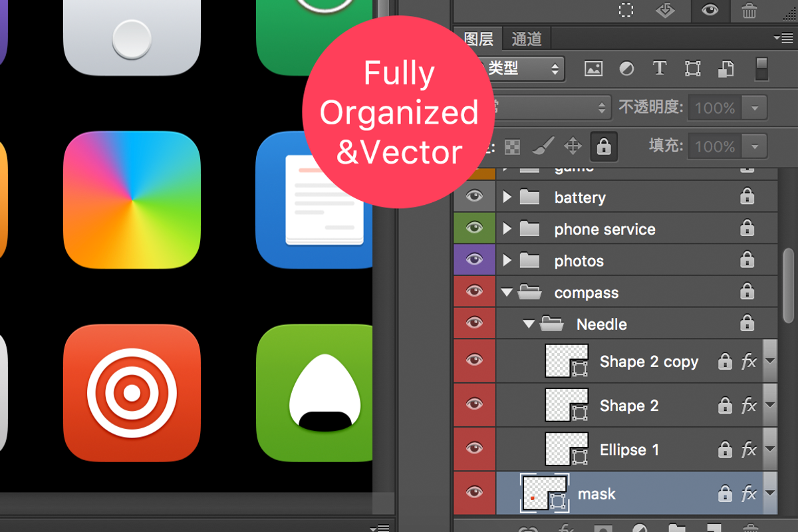Expand effects of Shape 2 copy layer
The image size is (798, 532).
coord(770,361)
